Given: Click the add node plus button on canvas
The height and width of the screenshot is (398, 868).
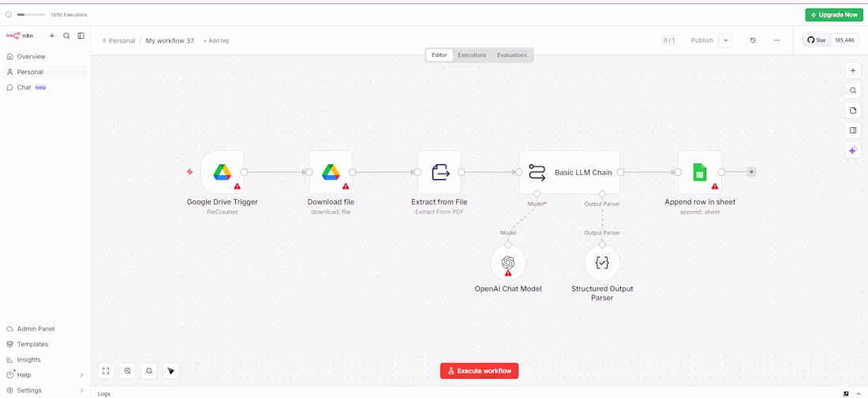Looking at the screenshot, I should 853,70.
